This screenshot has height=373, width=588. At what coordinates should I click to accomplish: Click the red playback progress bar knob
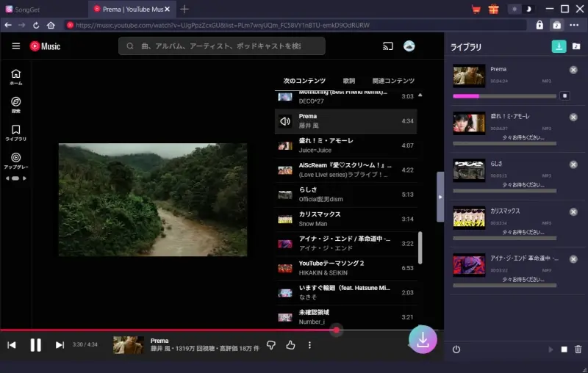[336, 330]
